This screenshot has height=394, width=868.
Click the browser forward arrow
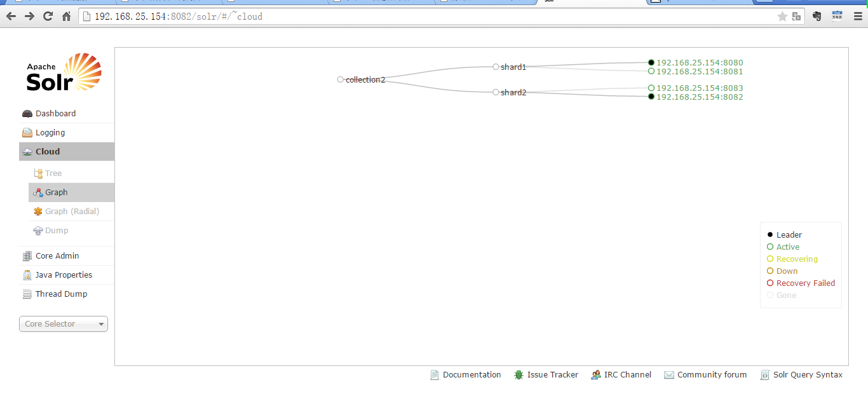tap(29, 17)
